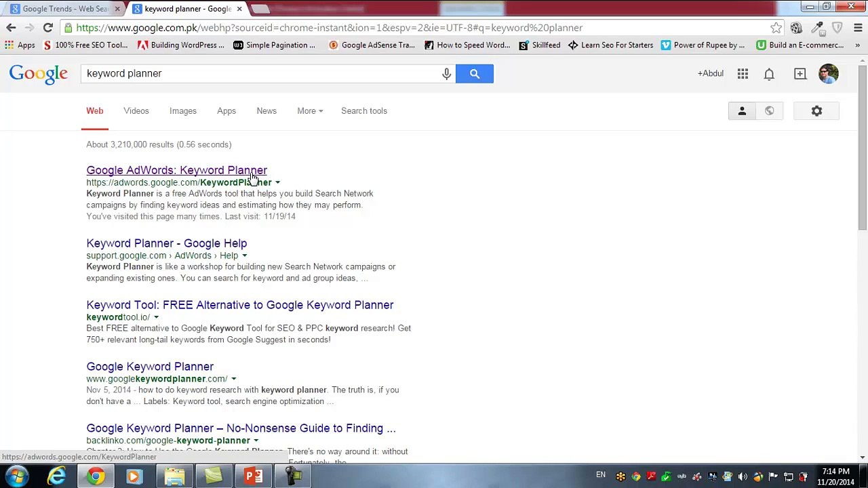
Task: Expand the arrow beside support.google.com AdWords Help
Action: click(244, 256)
